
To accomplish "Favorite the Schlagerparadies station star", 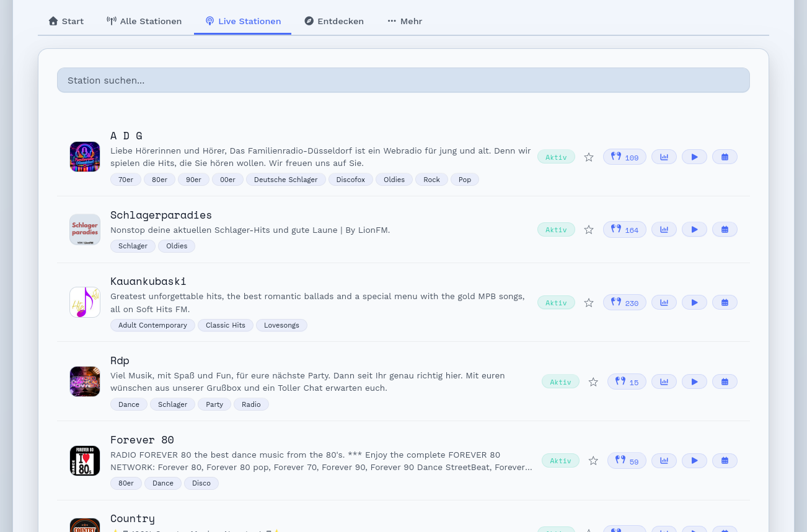I will point(589,230).
